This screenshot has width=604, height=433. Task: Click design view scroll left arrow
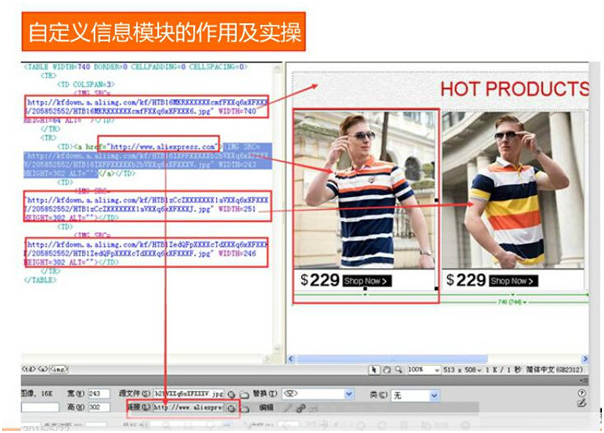(291, 359)
